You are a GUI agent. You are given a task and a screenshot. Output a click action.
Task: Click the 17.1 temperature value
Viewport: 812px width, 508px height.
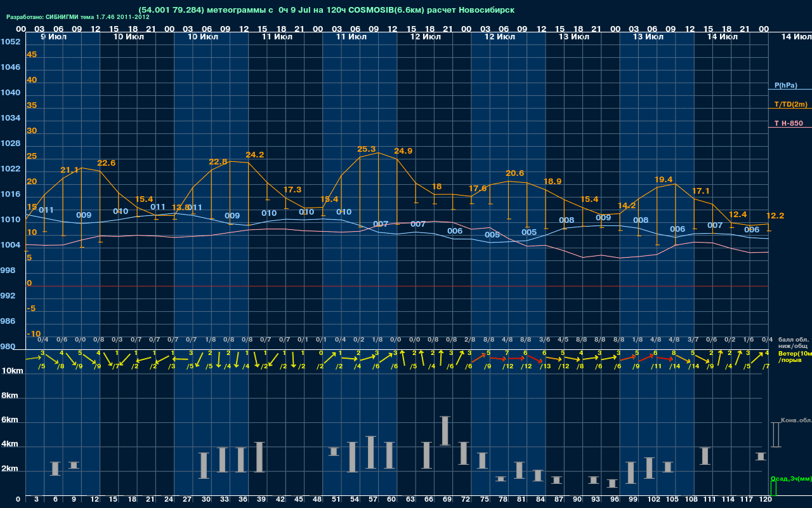tap(701, 191)
